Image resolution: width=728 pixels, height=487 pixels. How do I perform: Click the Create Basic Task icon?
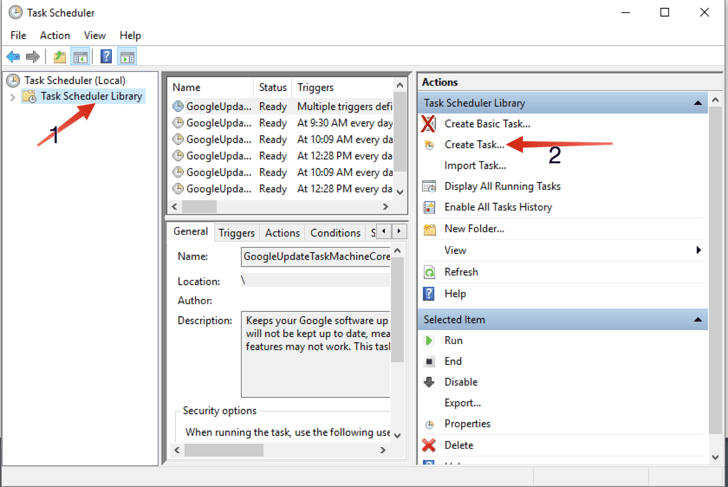click(x=429, y=123)
